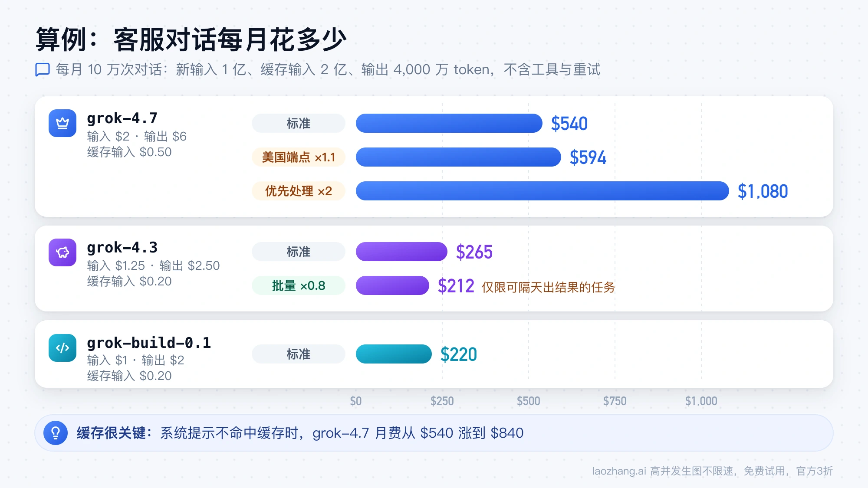The width and height of the screenshot is (868, 488).
Task: Click the $540 value label
Action: click(569, 124)
